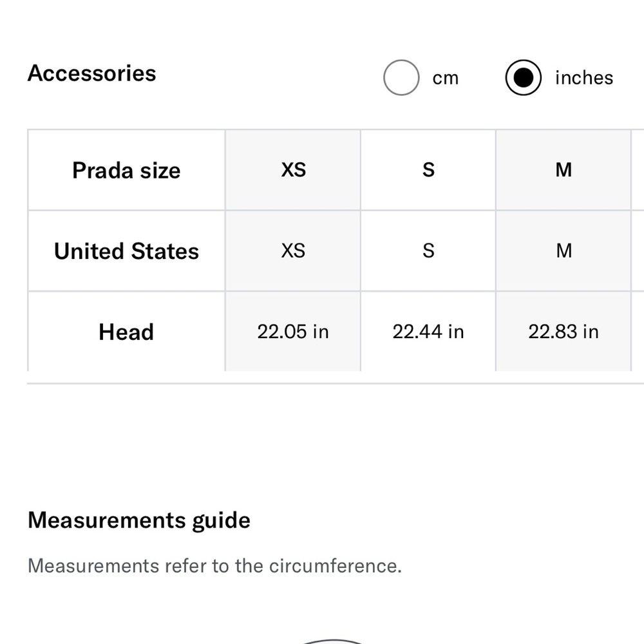This screenshot has height=644, width=644.
Task: Click the Measurements guide heading
Action: tap(139, 520)
